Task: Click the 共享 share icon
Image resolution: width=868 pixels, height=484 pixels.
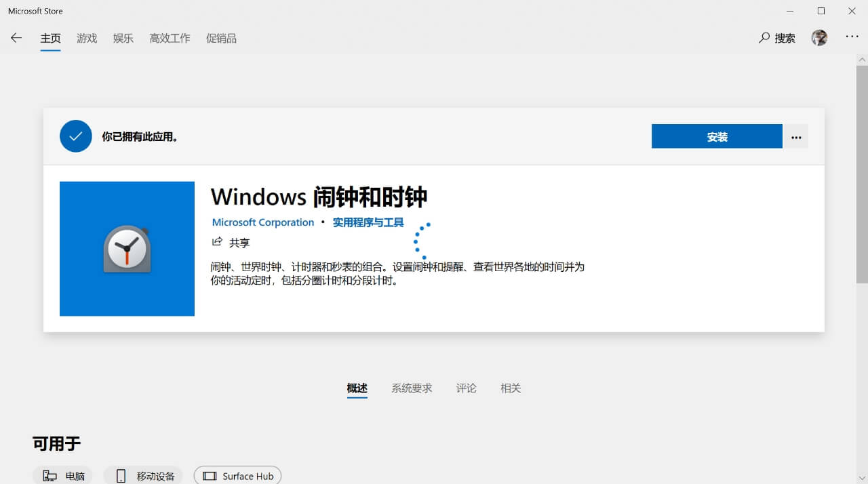Action: coord(217,242)
